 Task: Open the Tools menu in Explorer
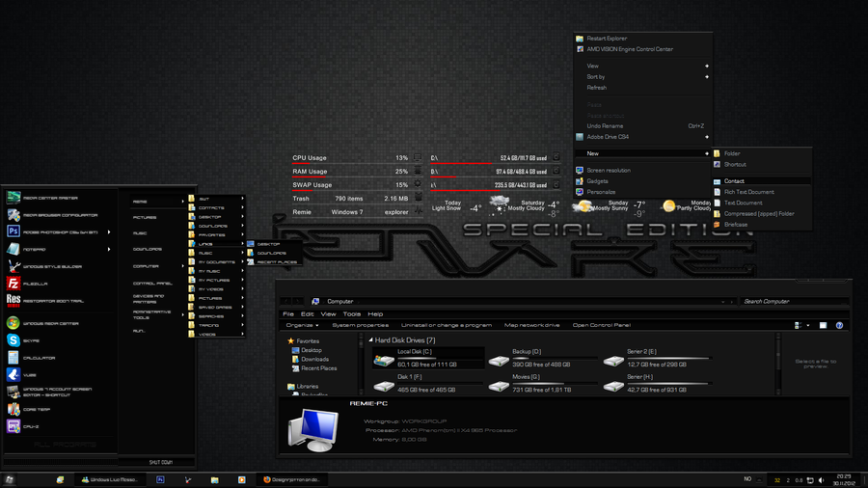click(352, 313)
